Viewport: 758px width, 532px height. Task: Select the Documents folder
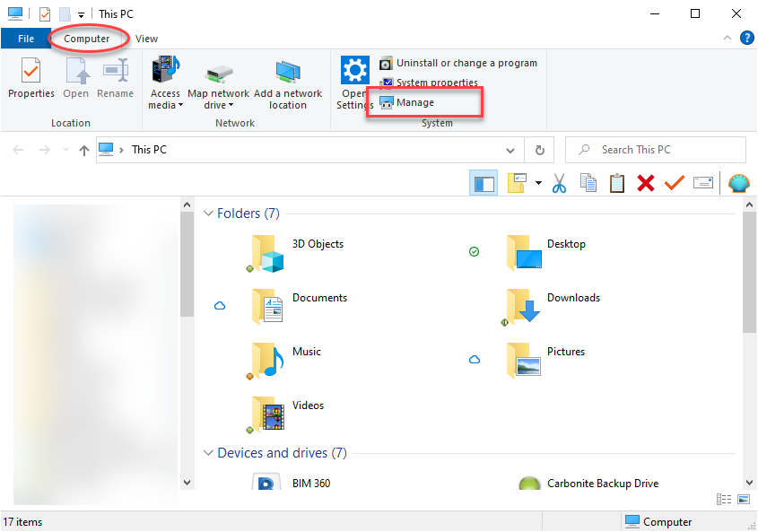[300, 306]
